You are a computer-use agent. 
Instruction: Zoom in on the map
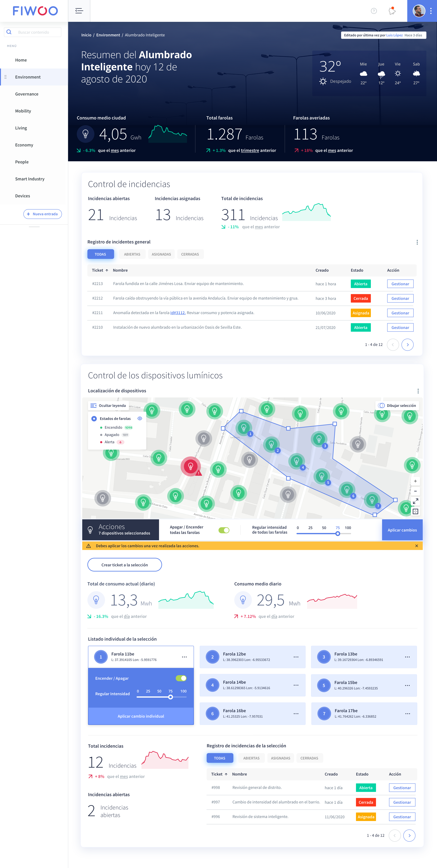tap(415, 481)
